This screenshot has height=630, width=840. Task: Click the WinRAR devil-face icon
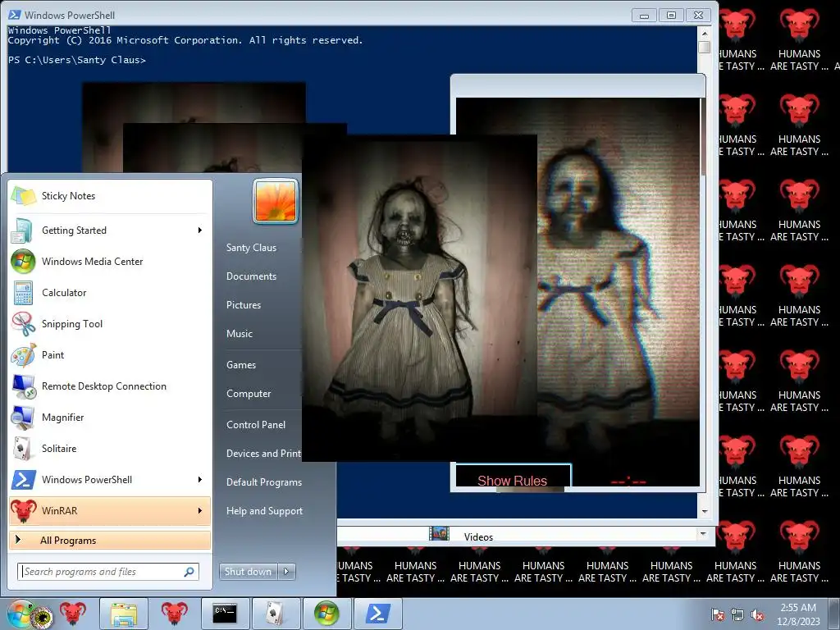click(x=24, y=510)
